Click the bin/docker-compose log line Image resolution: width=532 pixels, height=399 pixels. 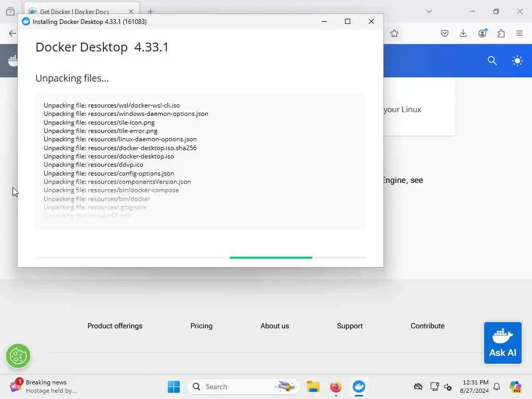(111, 190)
